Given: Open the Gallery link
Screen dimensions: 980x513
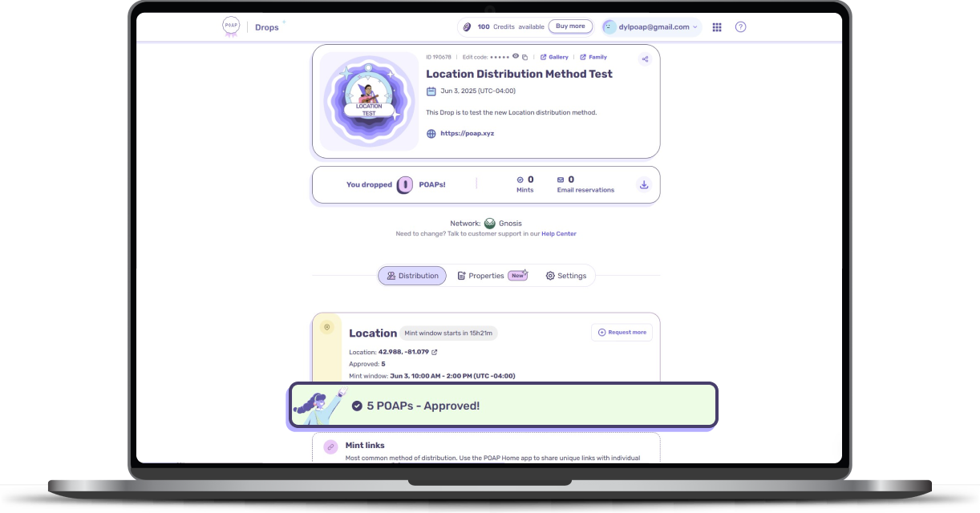Looking at the screenshot, I should coord(554,57).
